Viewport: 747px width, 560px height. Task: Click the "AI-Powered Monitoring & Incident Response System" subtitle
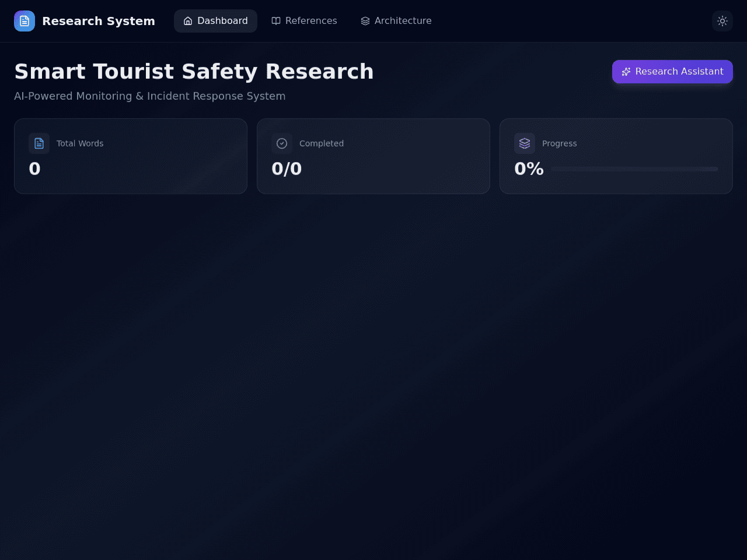(x=150, y=96)
